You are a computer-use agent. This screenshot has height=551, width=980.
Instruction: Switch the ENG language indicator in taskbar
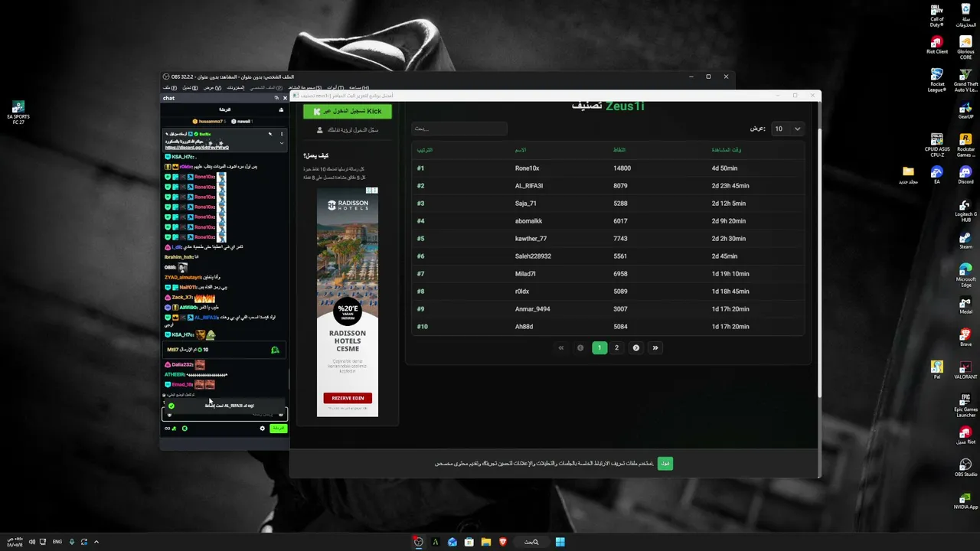(x=57, y=542)
